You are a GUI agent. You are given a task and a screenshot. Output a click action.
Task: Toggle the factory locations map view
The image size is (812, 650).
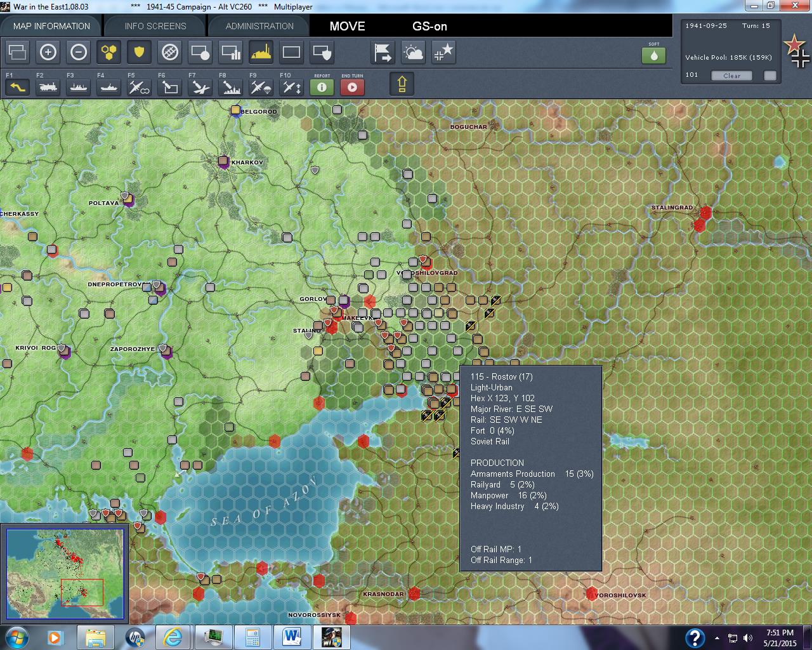point(260,52)
